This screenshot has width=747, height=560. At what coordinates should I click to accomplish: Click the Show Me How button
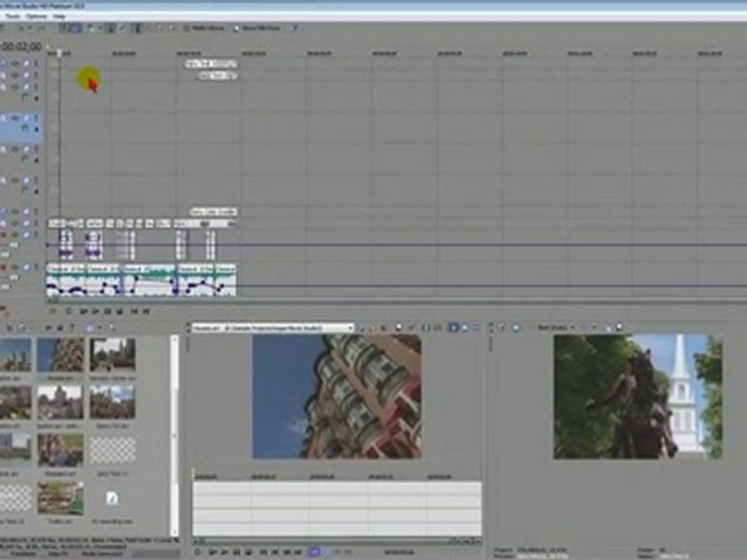(x=257, y=28)
